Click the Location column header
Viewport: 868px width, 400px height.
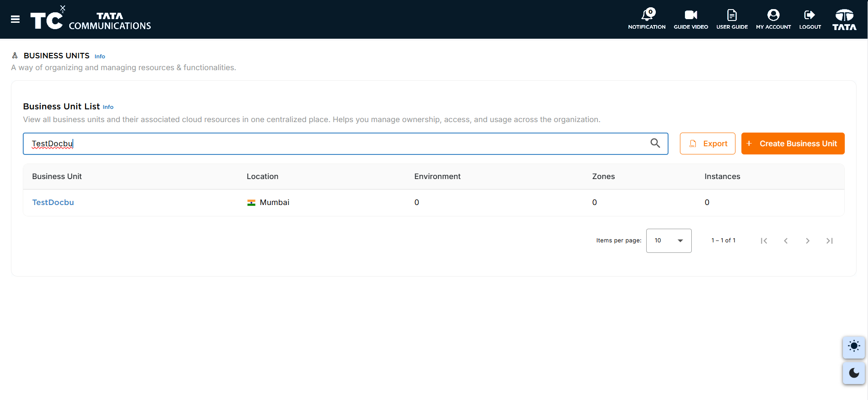click(x=262, y=176)
